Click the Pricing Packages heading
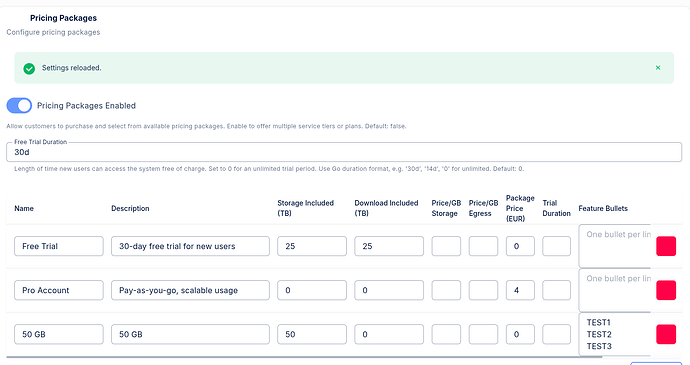The height and width of the screenshot is (365, 690). [63, 18]
